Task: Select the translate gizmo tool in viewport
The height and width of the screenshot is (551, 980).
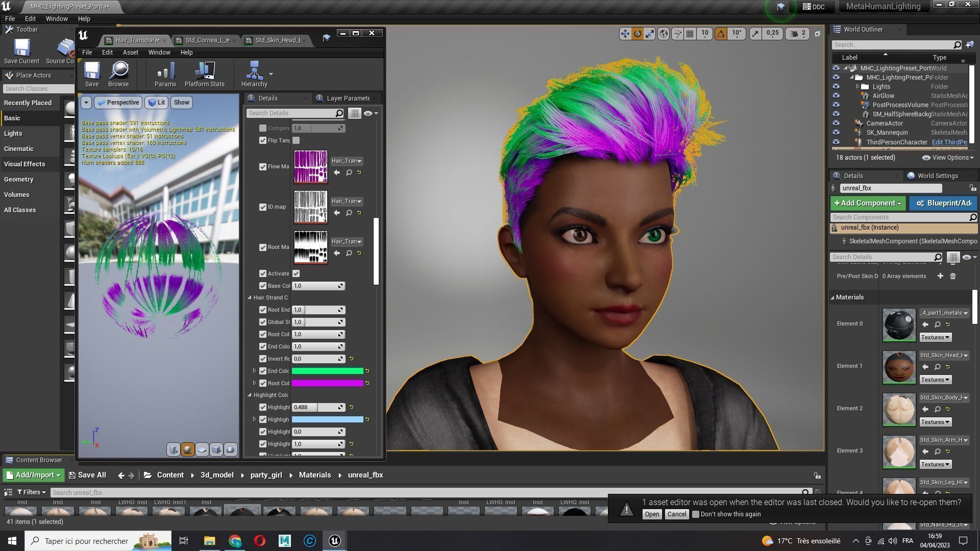Action: pos(625,34)
